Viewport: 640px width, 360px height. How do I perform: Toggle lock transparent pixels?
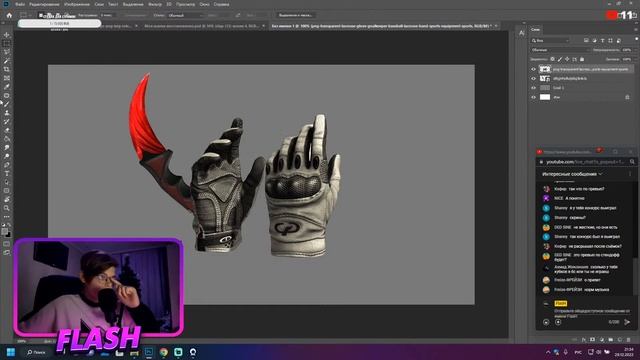tap(553, 59)
